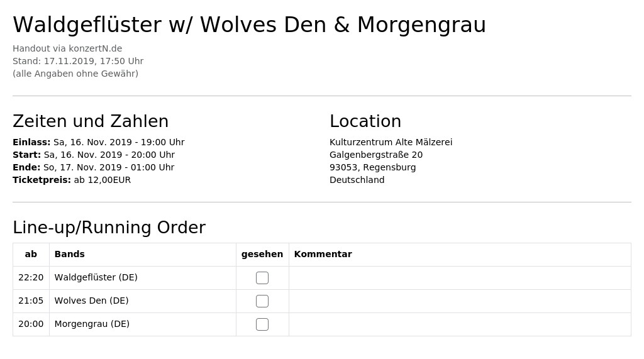
Task: Check the gesehen box for Waldgeflüster
Action: 262,278
